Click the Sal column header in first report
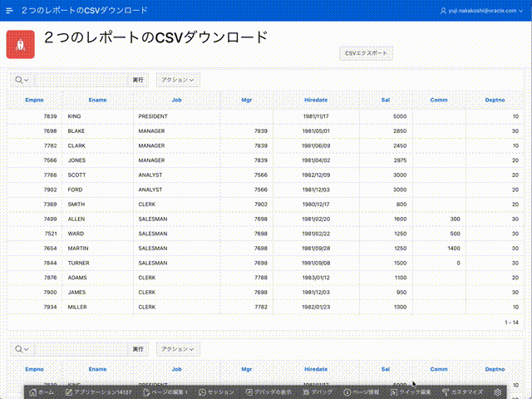 386,100
